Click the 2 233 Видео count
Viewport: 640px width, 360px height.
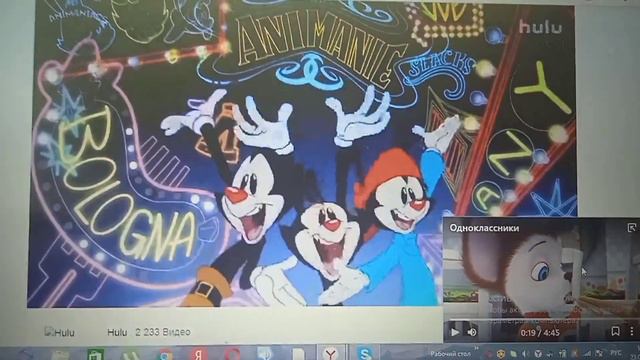coord(163,332)
